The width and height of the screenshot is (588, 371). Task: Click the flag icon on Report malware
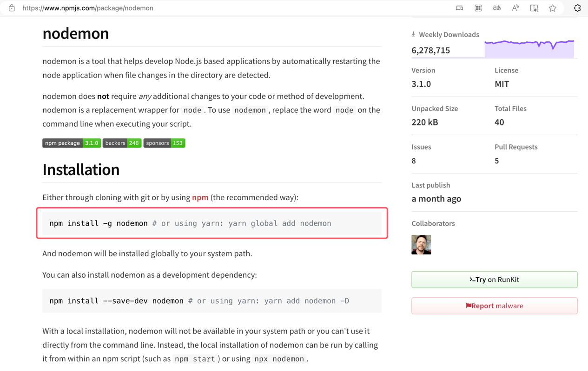[469, 306]
